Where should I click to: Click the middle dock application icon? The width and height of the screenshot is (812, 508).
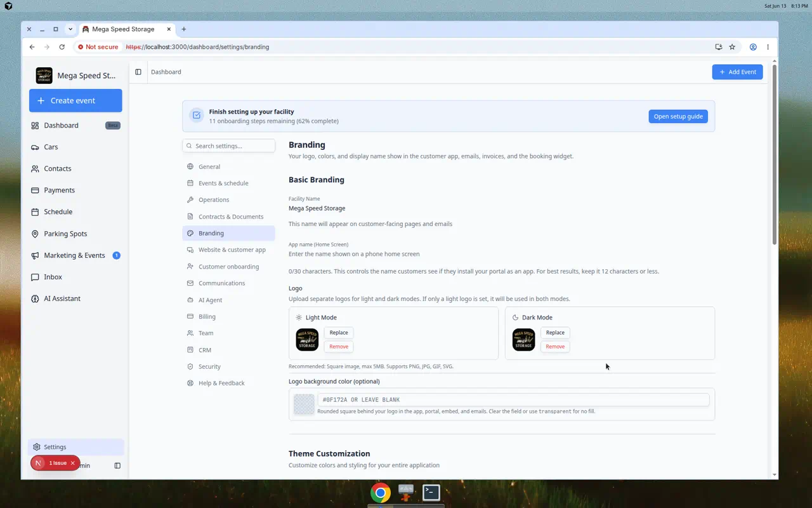click(x=406, y=492)
